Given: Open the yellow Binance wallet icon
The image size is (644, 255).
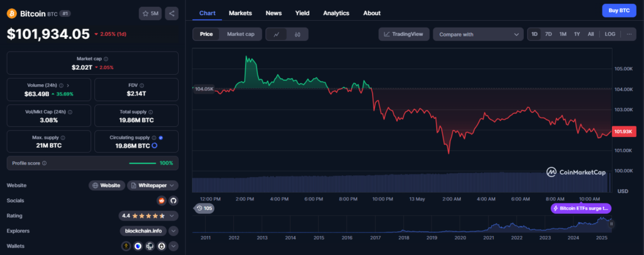Looking at the screenshot, I should 126,246.
